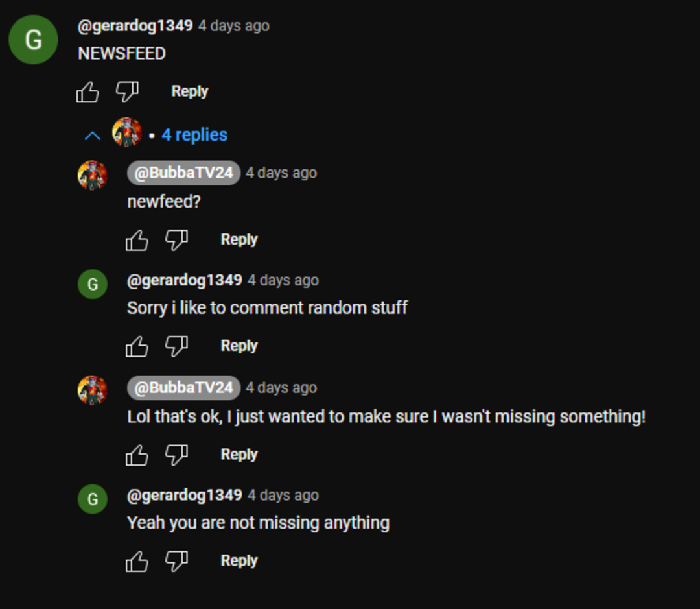Screen dimensions: 700x609
Task: Like @gerardog1349's NEWSFEED comment
Action: point(87,91)
